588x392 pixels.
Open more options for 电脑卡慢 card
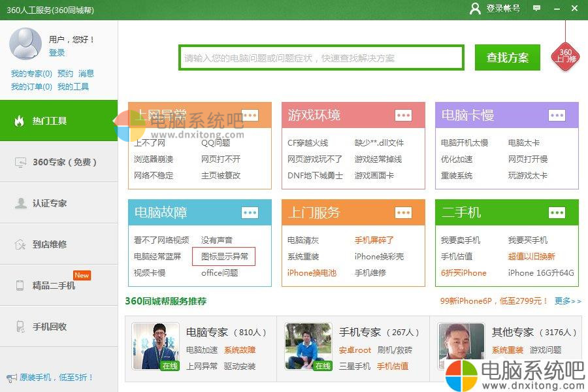[557, 115]
